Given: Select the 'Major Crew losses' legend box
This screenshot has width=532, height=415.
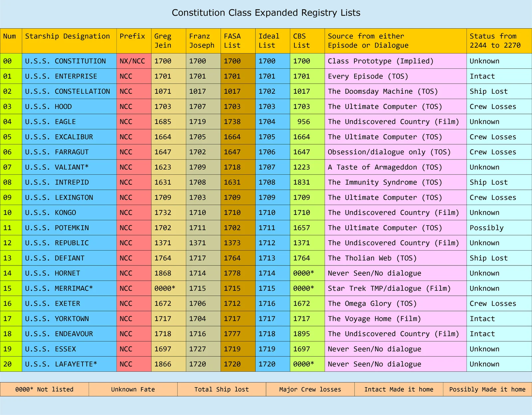Looking at the screenshot, I should (310, 389).
